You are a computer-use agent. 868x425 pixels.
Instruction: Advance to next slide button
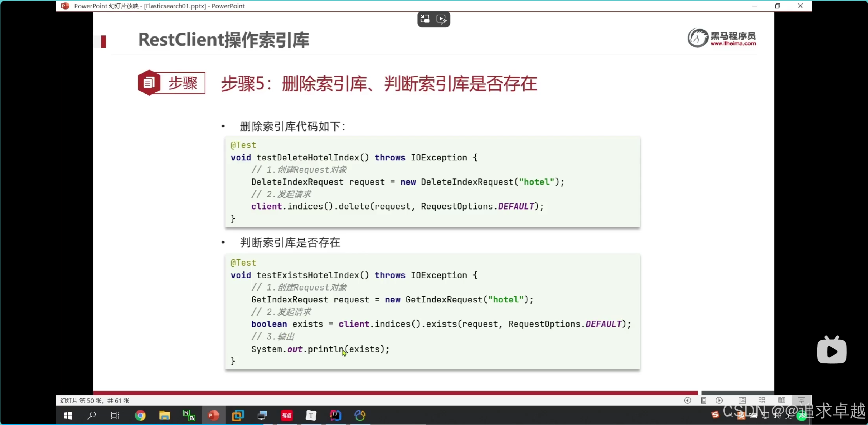719,400
